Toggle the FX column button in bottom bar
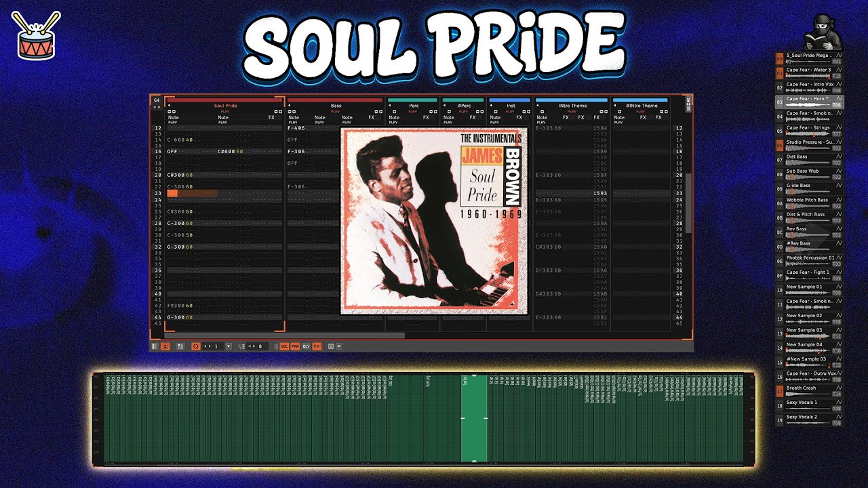Viewport: 868px width, 488px height. [x=317, y=346]
